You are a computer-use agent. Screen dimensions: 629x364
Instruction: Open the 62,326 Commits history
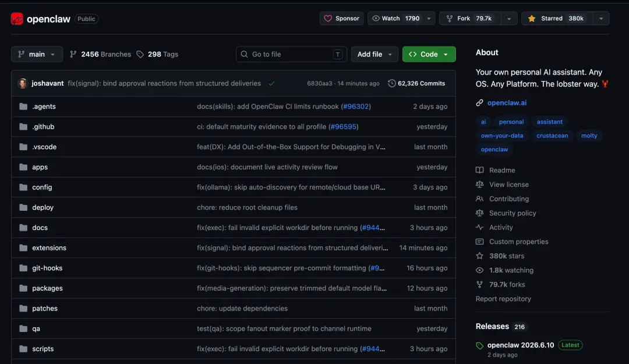click(x=416, y=83)
